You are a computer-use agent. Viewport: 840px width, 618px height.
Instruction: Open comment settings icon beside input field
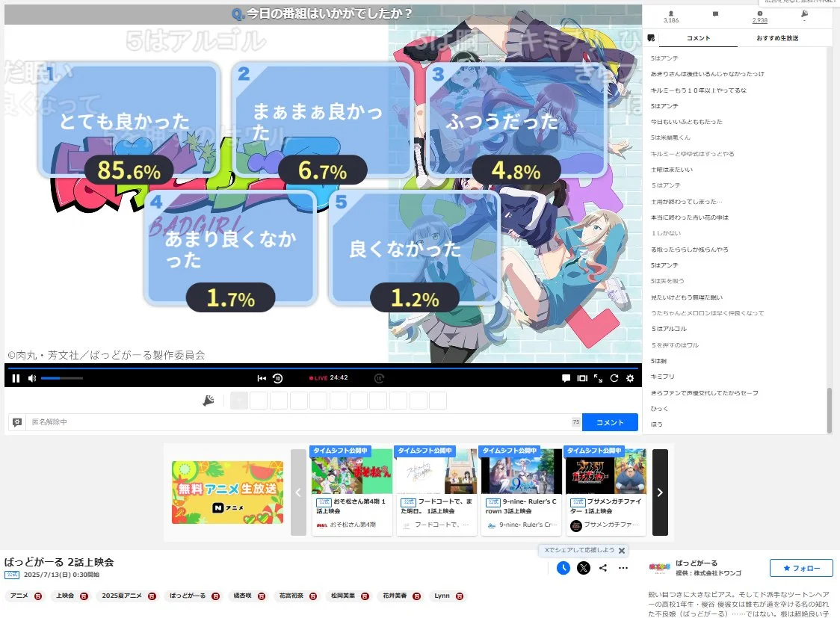17,422
